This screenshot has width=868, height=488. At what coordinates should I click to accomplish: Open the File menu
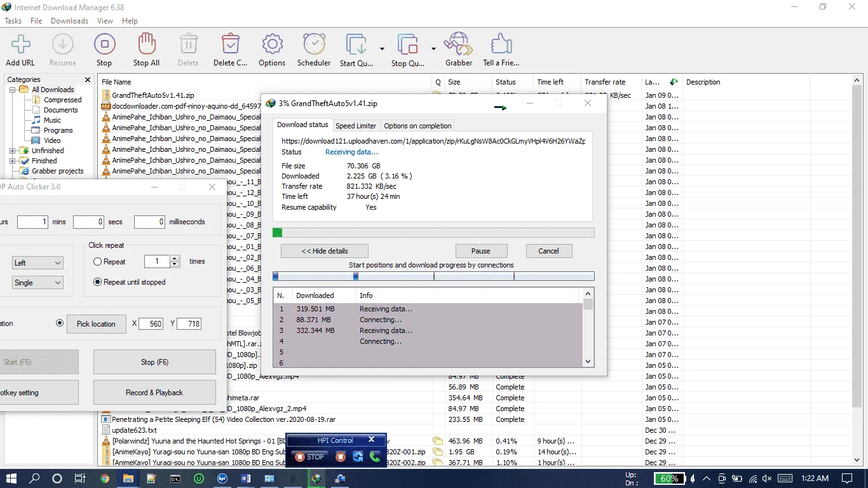point(36,21)
